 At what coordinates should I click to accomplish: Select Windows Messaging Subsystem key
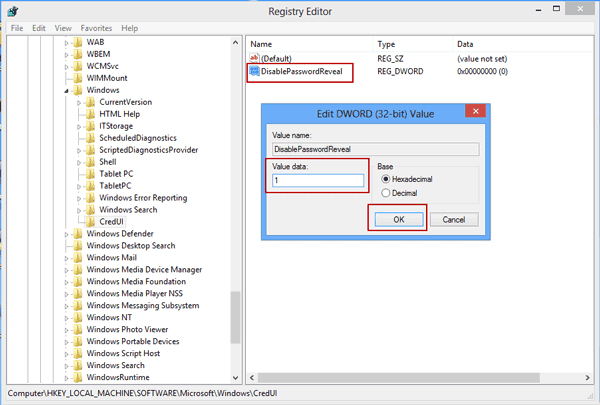pyautogui.click(x=143, y=305)
